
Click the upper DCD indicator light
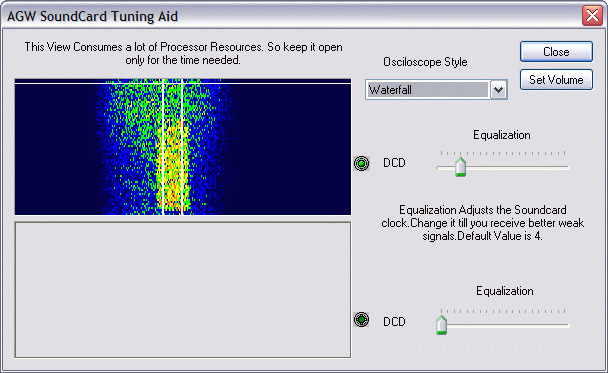pos(361,163)
